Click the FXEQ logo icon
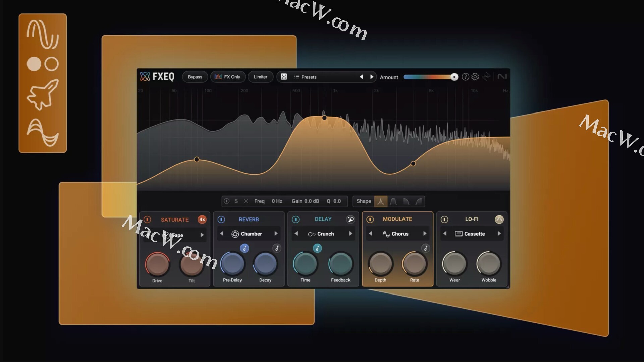644x362 pixels. pyautogui.click(x=145, y=77)
